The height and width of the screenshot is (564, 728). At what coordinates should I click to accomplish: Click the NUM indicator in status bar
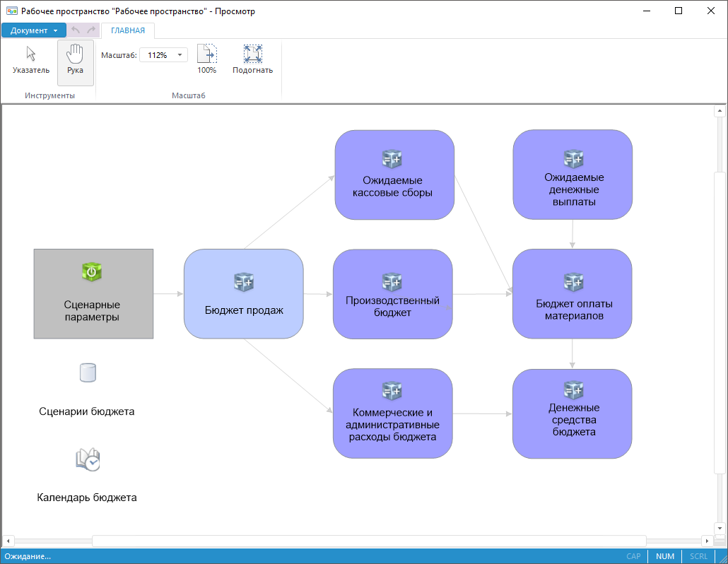[x=665, y=556]
